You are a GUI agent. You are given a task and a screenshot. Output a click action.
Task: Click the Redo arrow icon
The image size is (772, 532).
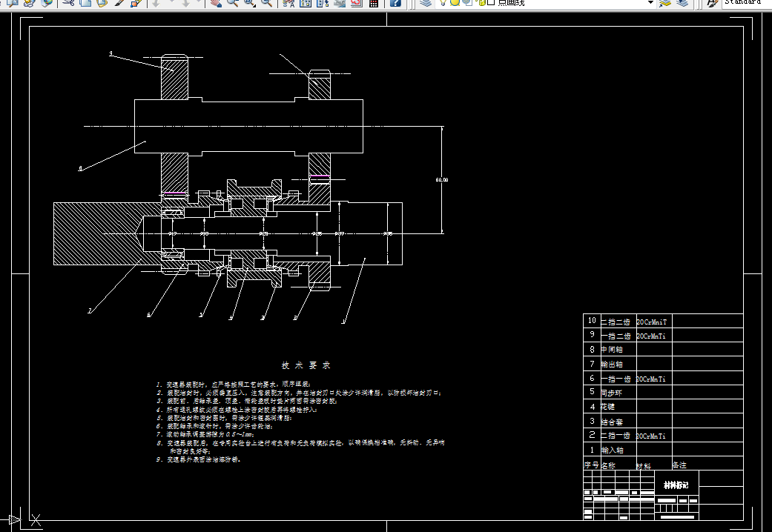tap(186, 4)
